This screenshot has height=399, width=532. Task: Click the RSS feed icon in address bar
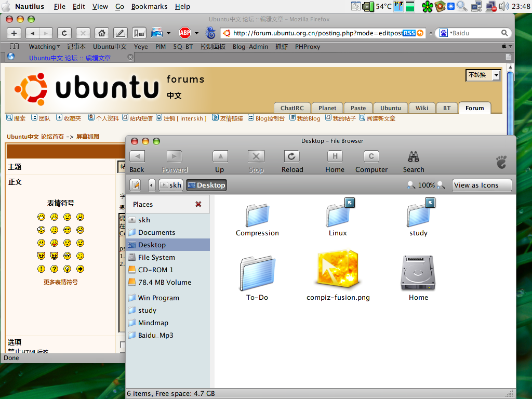(x=409, y=33)
